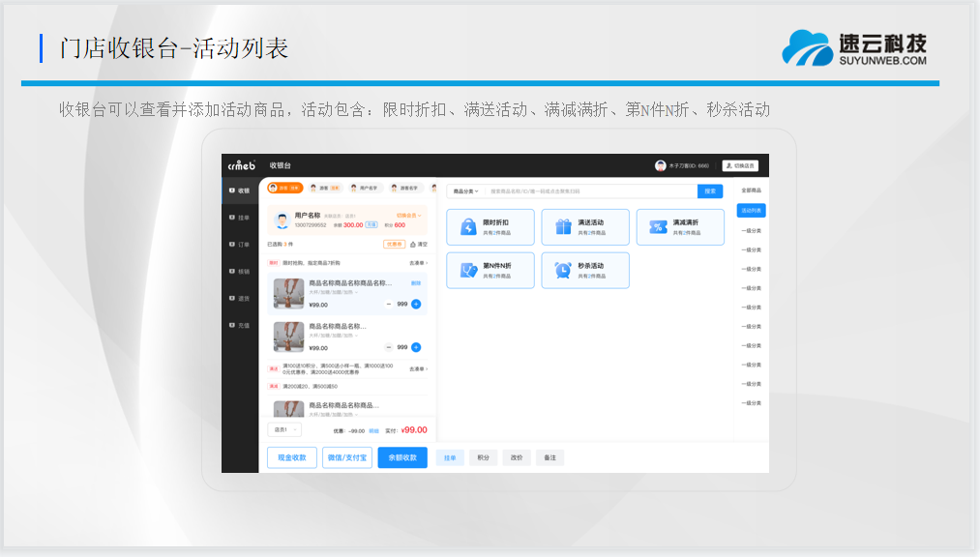
Task: Switch to 挂单 in left sidebar
Action: [240, 218]
